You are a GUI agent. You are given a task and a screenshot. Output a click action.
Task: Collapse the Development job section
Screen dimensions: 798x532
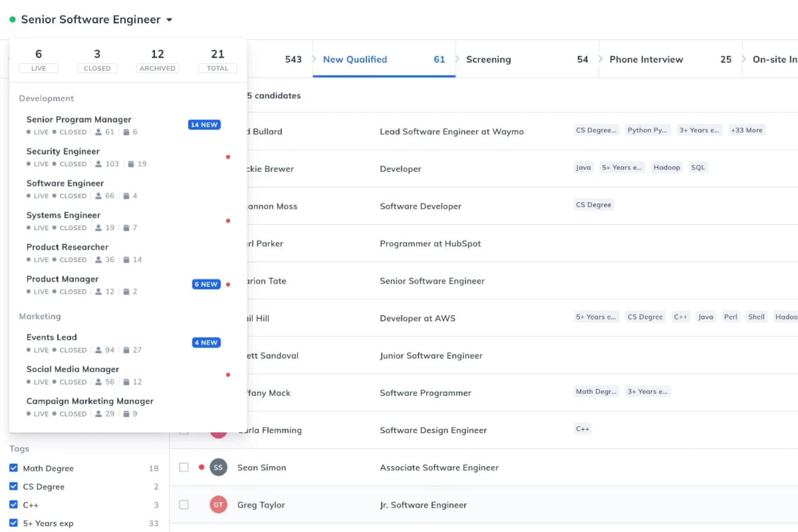46,98
